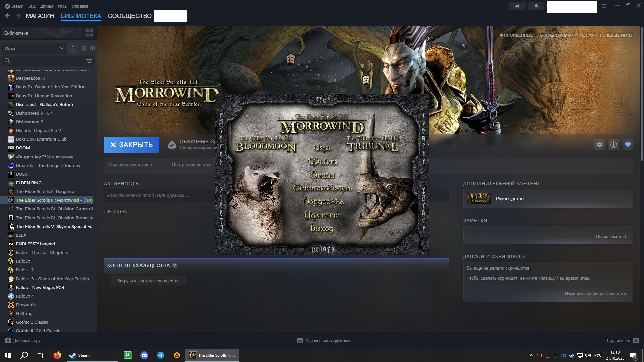The image size is (644, 362).
Task: Click the recent activity clock icon
Action: tap(84, 48)
